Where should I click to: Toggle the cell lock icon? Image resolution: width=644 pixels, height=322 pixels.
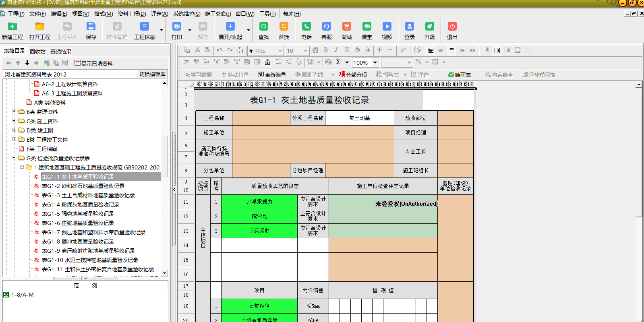pos(267,62)
